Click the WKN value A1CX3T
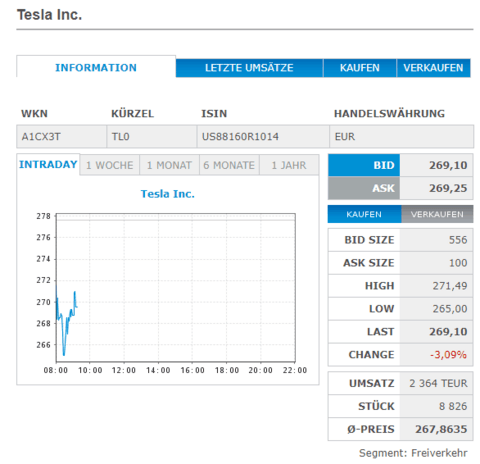The width and height of the screenshot is (480, 464). (41, 137)
